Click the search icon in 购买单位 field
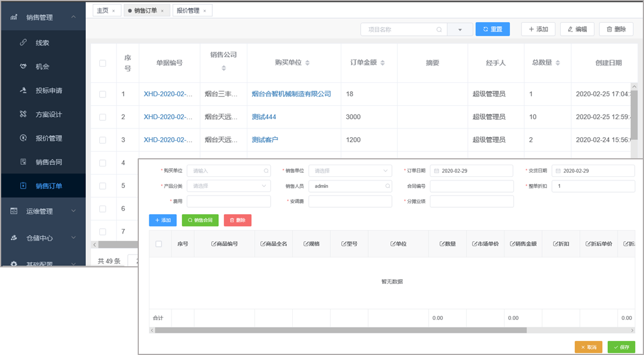The width and height of the screenshot is (644, 355). pos(266,170)
